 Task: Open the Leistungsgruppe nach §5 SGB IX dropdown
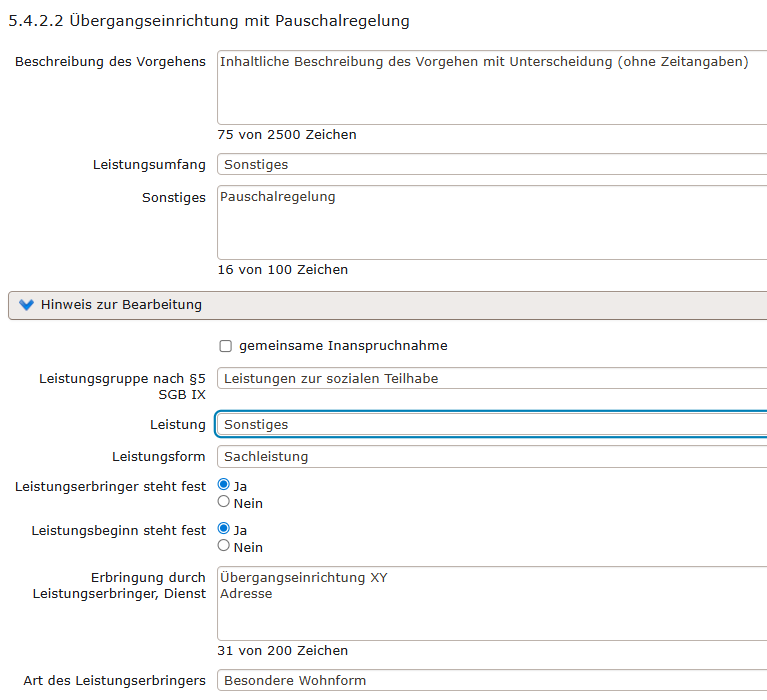coord(492,378)
